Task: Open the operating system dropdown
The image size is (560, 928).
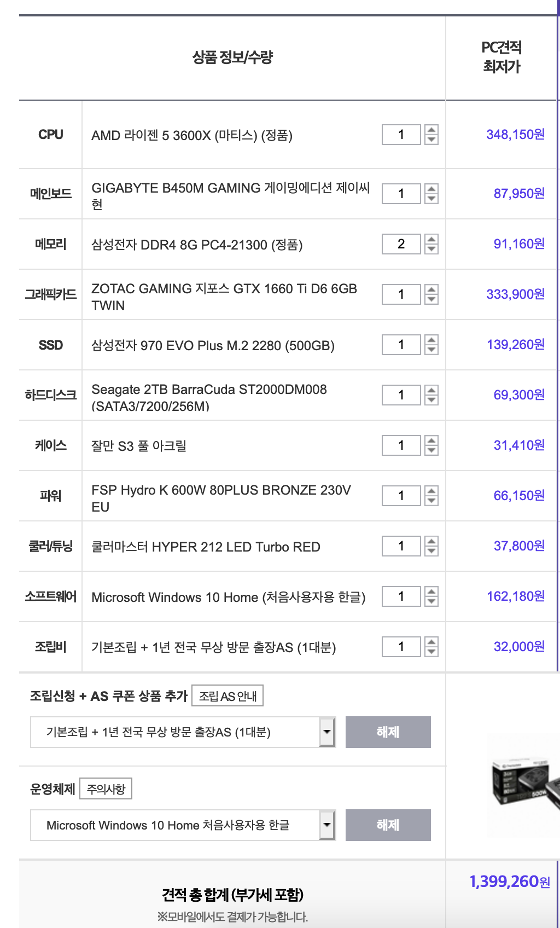Action: click(x=326, y=825)
